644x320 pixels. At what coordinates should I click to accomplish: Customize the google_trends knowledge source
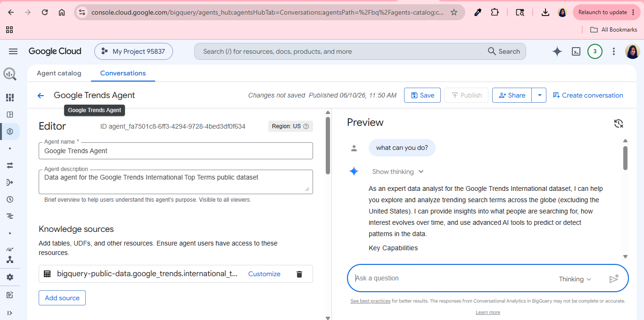(x=264, y=274)
